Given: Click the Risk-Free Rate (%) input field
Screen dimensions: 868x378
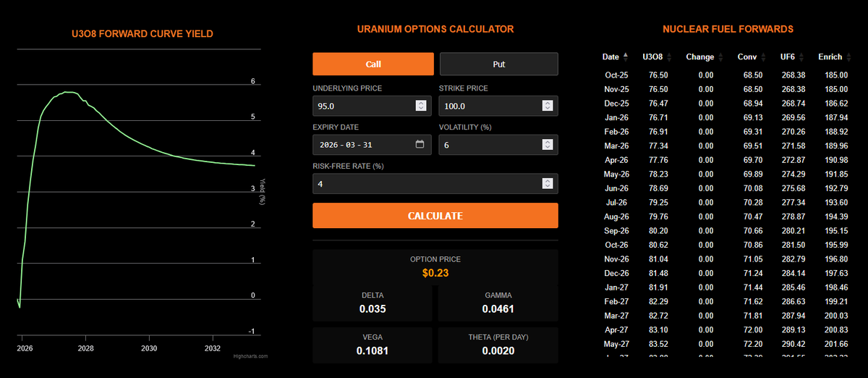Looking at the screenshot, I should [435, 183].
